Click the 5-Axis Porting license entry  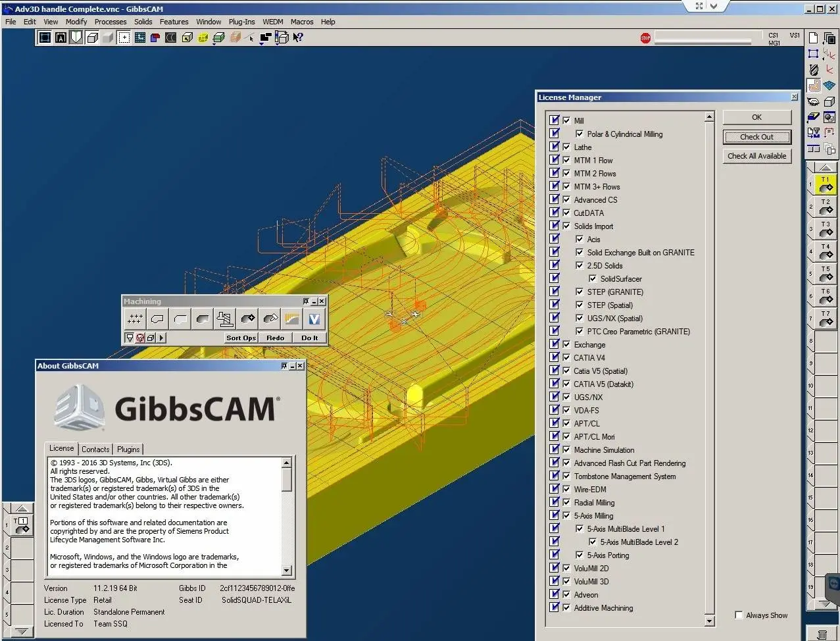608,555
